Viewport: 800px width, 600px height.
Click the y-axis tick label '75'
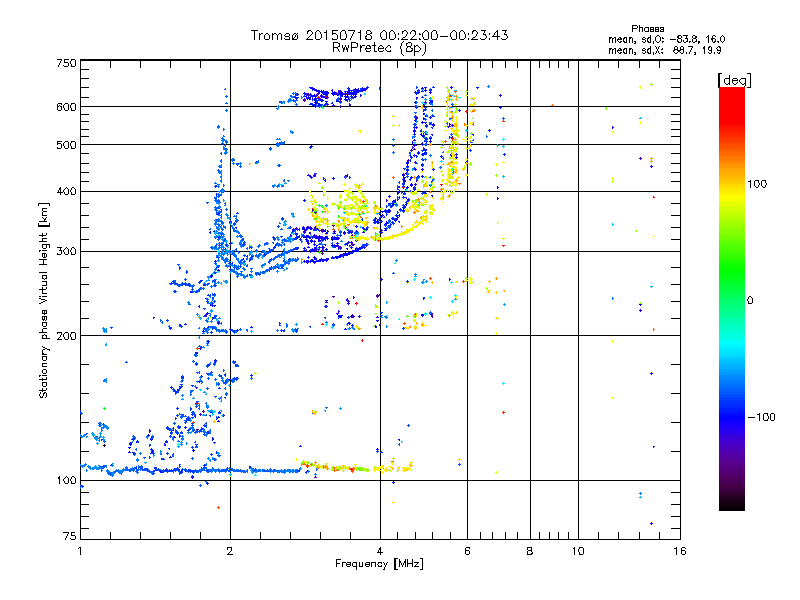pyautogui.click(x=70, y=536)
